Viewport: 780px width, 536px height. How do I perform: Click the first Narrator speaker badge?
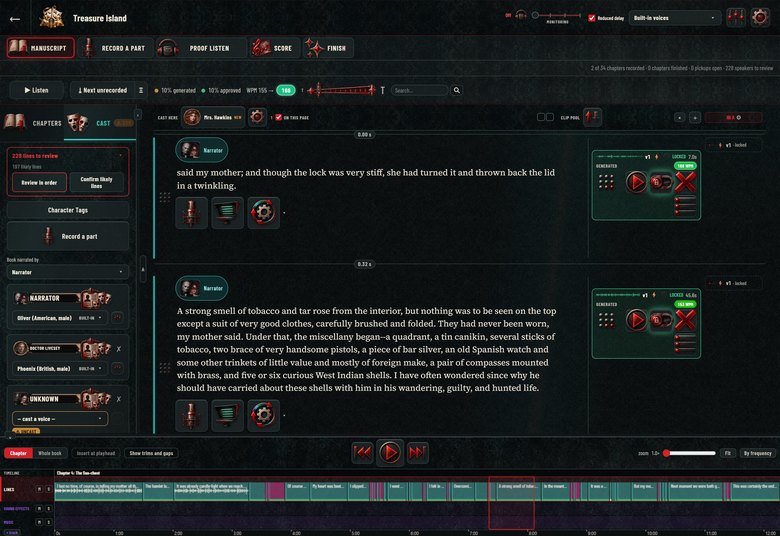pyautogui.click(x=201, y=150)
